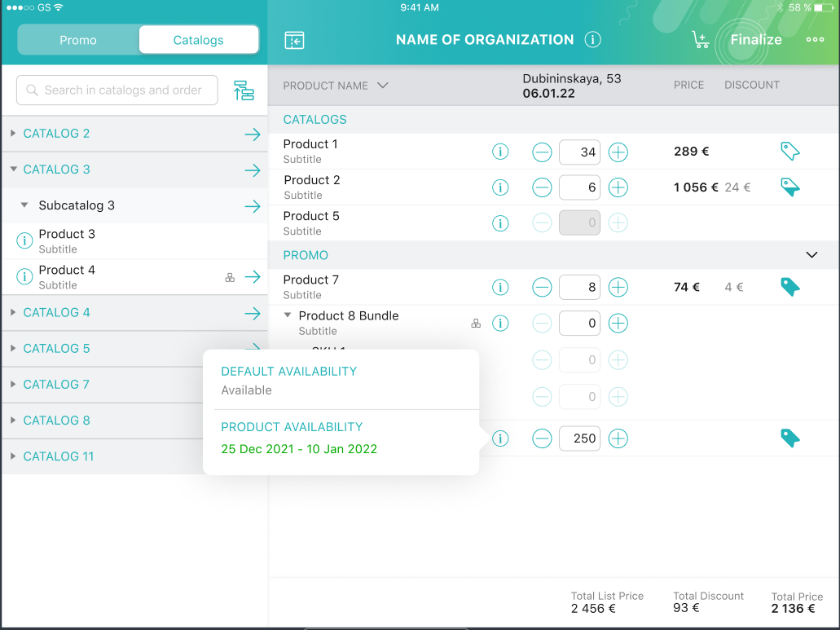The height and width of the screenshot is (630, 840).
Task: Tap the add-to-cart icon in the toolbar
Action: point(700,39)
